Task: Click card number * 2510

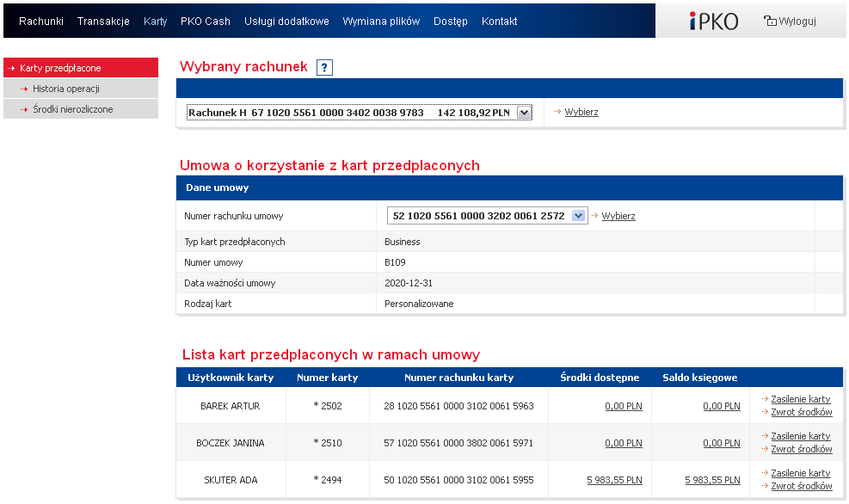Action: point(328,443)
